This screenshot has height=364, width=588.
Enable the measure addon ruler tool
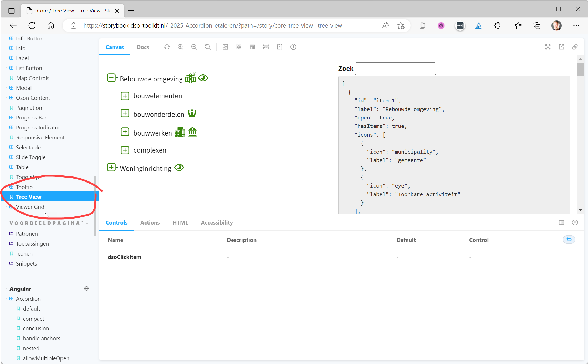[266, 47]
